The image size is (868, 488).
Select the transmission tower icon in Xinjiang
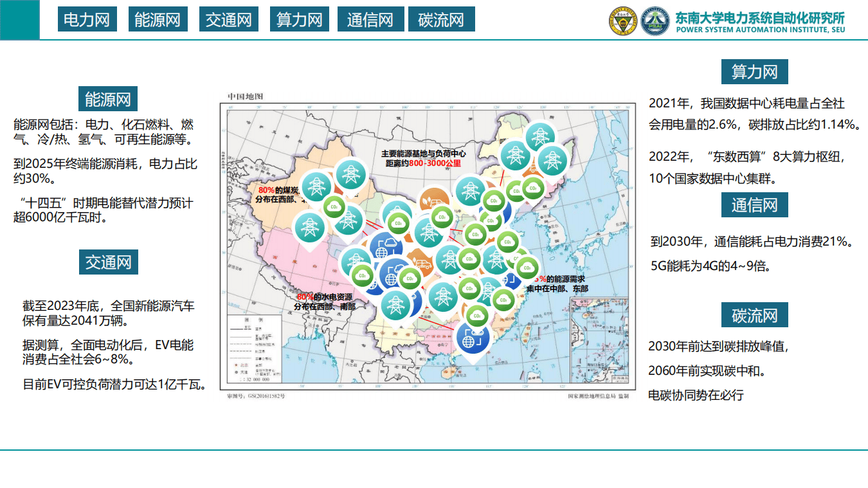315,186
